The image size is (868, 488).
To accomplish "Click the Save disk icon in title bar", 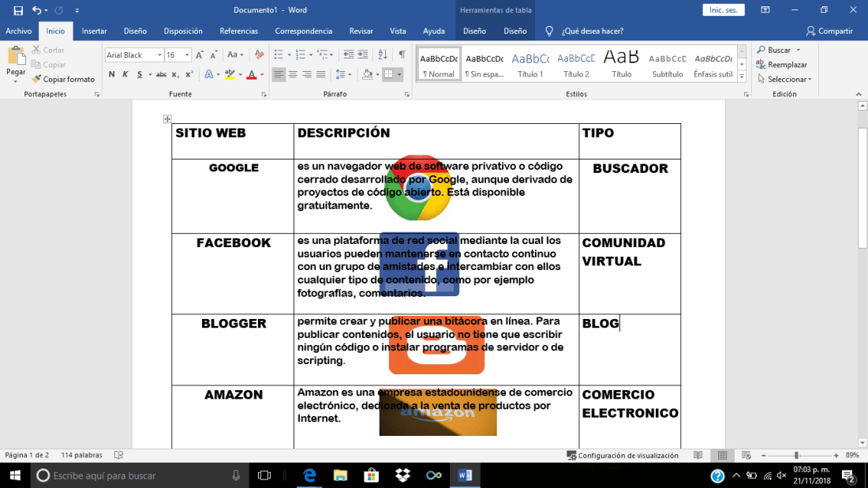I will point(18,10).
